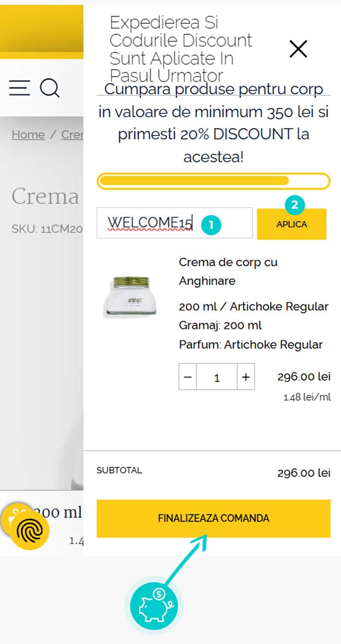
Task: Open the Crem... breadcrumb link
Action: pos(72,135)
